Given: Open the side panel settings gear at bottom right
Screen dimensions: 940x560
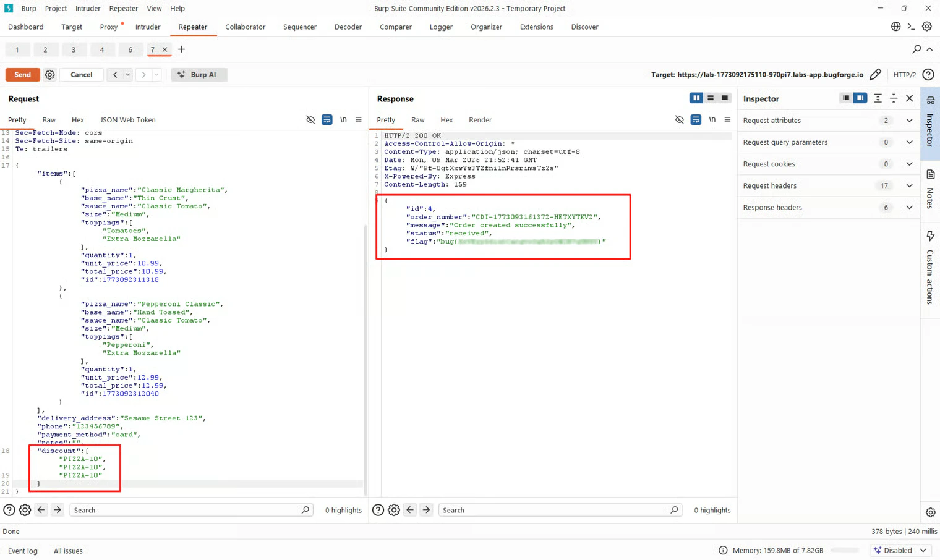Looking at the screenshot, I should 930,512.
